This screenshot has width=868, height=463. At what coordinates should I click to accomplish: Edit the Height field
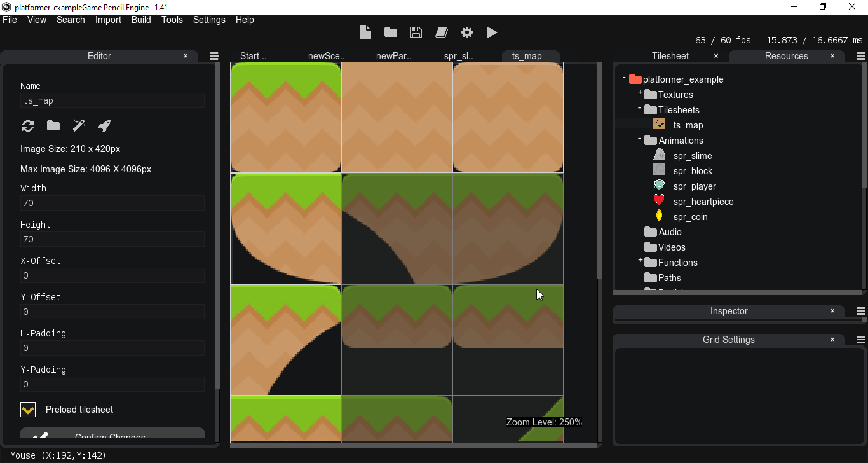[112, 239]
